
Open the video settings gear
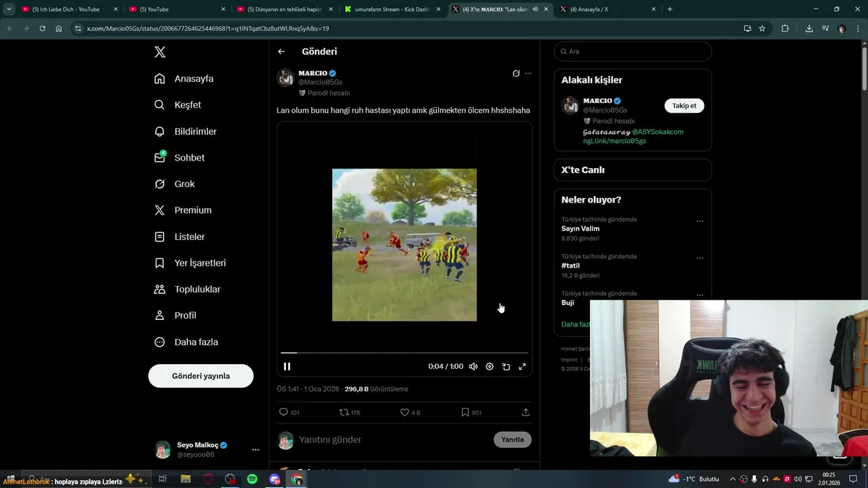[x=490, y=367]
